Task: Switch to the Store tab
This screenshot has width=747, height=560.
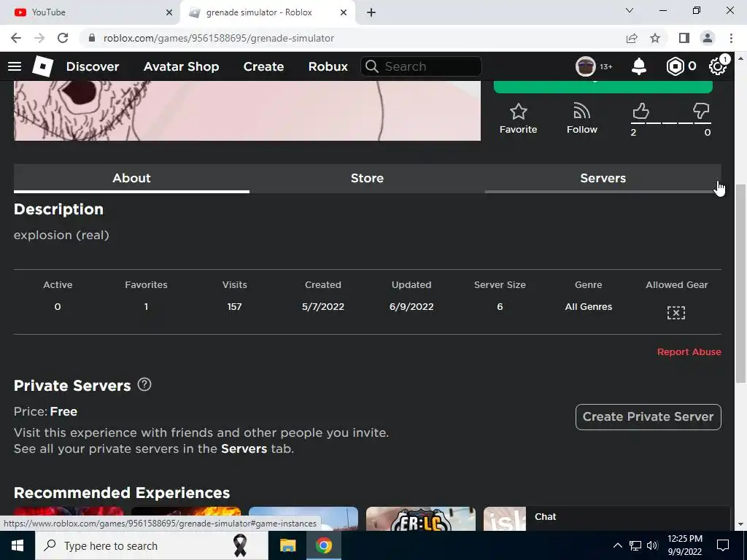Action: click(367, 178)
